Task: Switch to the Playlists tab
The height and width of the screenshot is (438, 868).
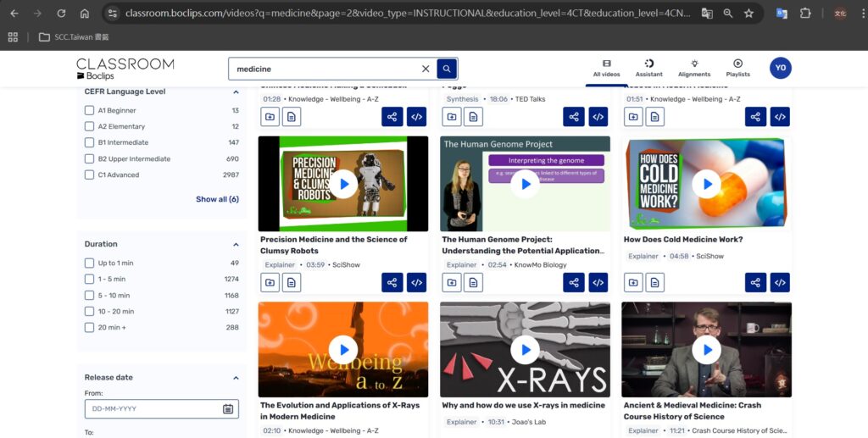Action: pos(737,68)
